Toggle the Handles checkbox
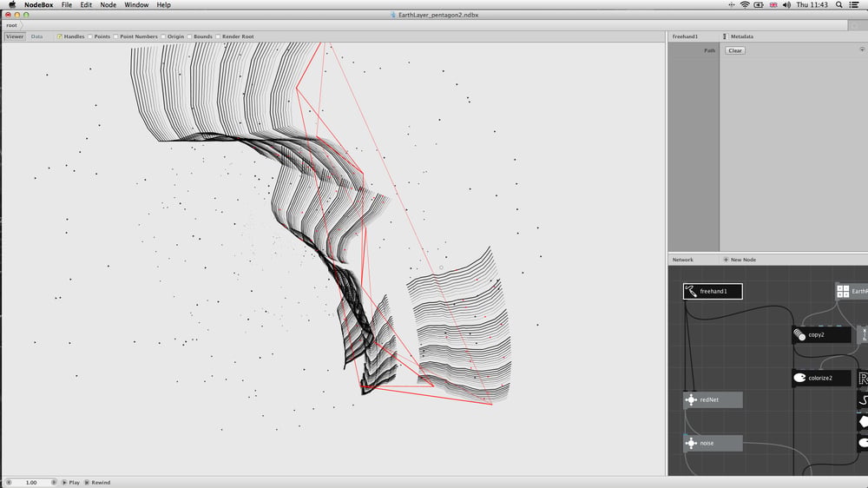868x488 pixels. [x=59, y=36]
